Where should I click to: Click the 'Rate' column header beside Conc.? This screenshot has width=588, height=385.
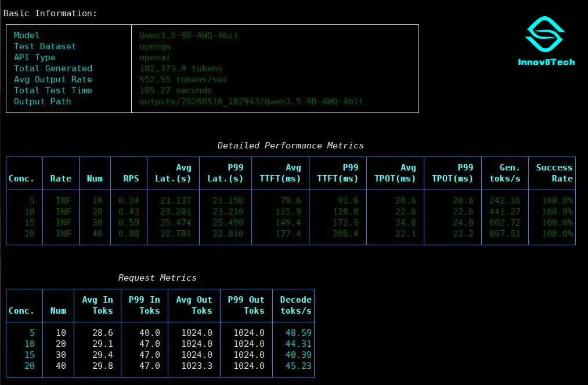[x=61, y=179]
